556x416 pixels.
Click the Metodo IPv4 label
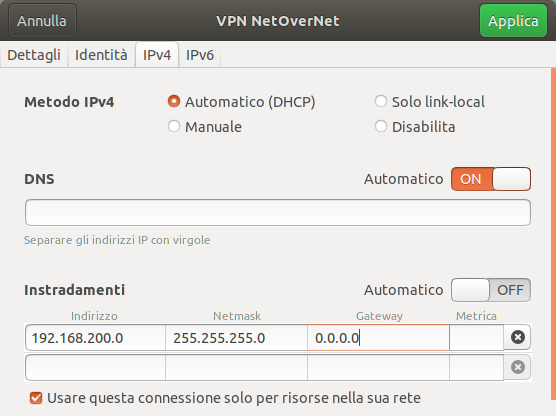point(69,102)
